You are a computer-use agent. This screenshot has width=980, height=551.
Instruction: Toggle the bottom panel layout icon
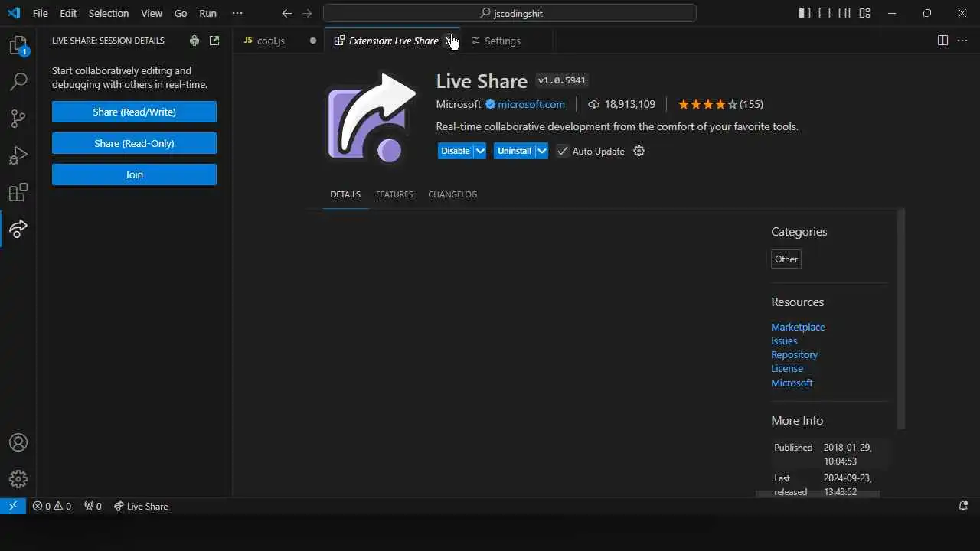[825, 13]
